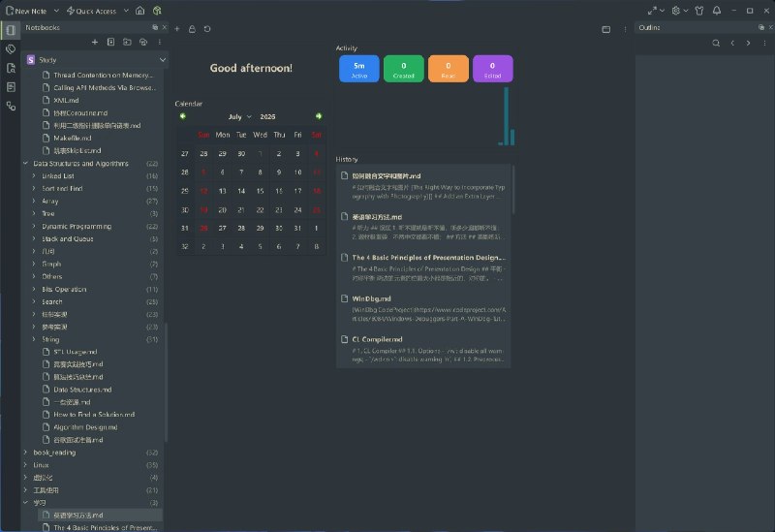Open the Tags panel from sidebar
This screenshot has height=532, width=775.
(x=11, y=49)
